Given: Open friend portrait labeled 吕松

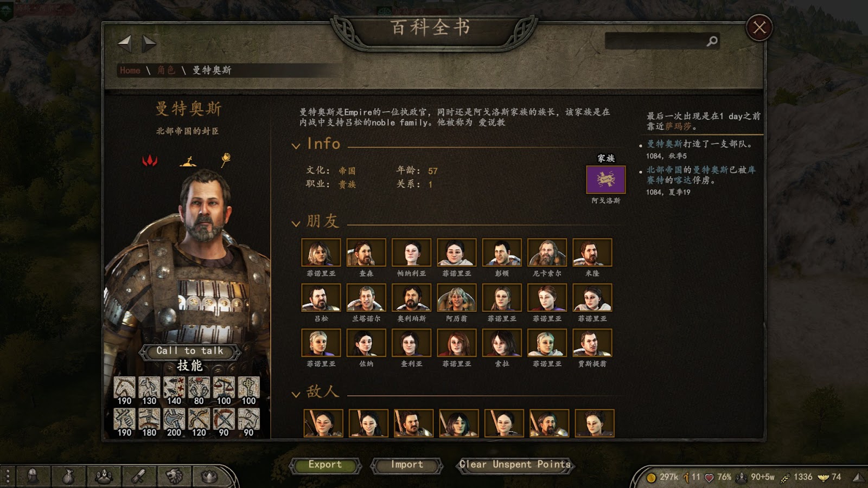Looking at the screenshot, I should (321, 298).
